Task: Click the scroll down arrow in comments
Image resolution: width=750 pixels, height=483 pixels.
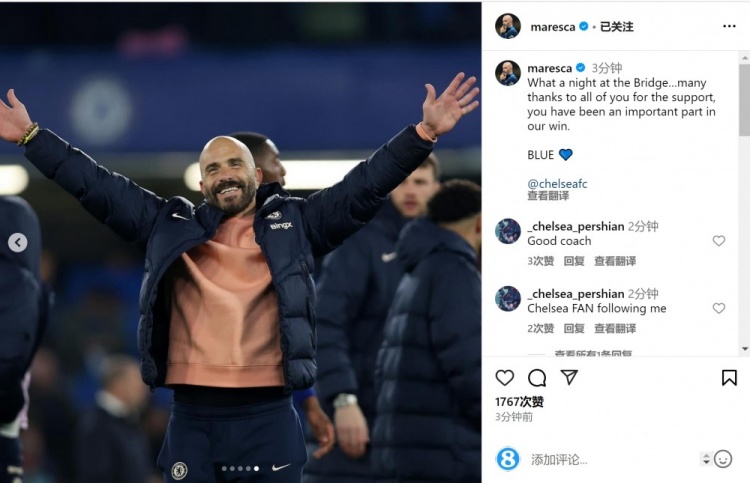Action: point(745,349)
